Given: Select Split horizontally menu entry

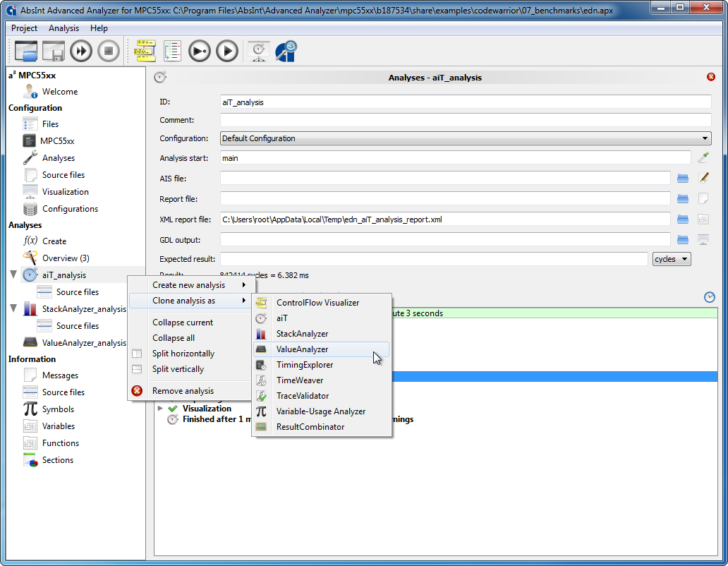Looking at the screenshot, I should [183, 354].
